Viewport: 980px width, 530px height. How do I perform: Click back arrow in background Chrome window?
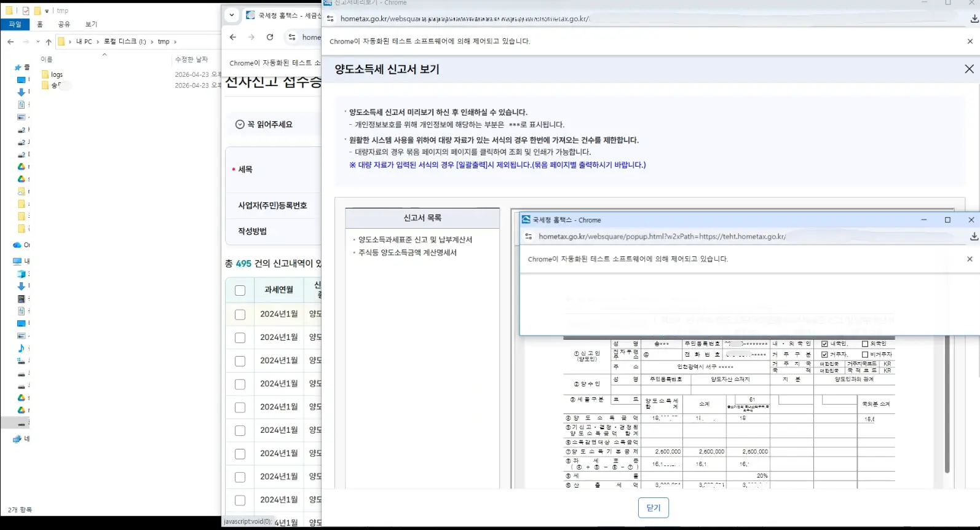pos(232,38)
